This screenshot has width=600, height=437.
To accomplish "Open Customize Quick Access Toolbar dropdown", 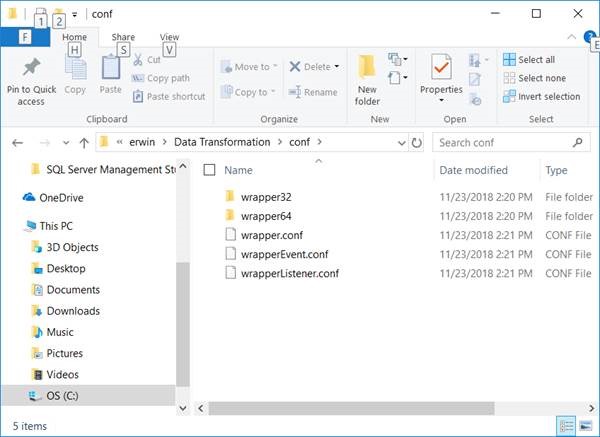I will click(x=75, y=15).
